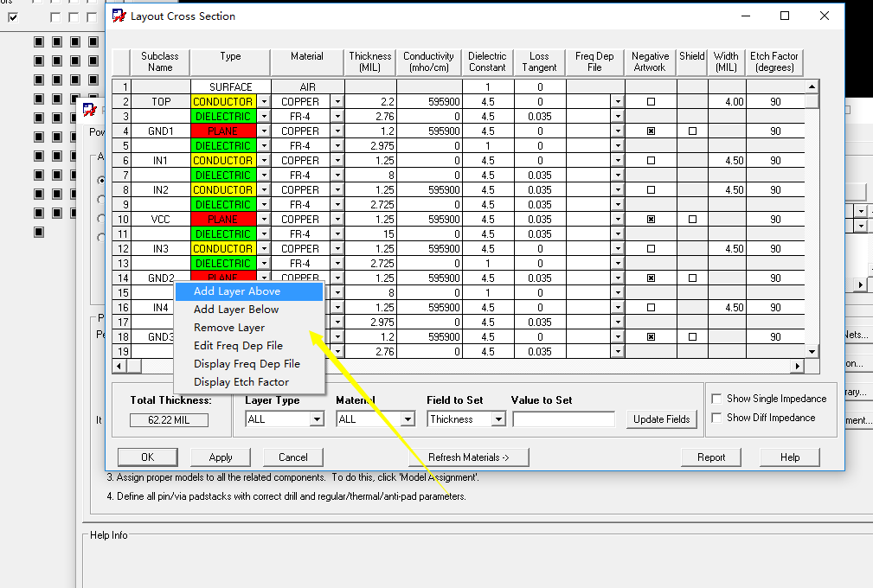Toggle Negative Artwork for GND1 layer
Screen dimensions: 873x588
650,131
